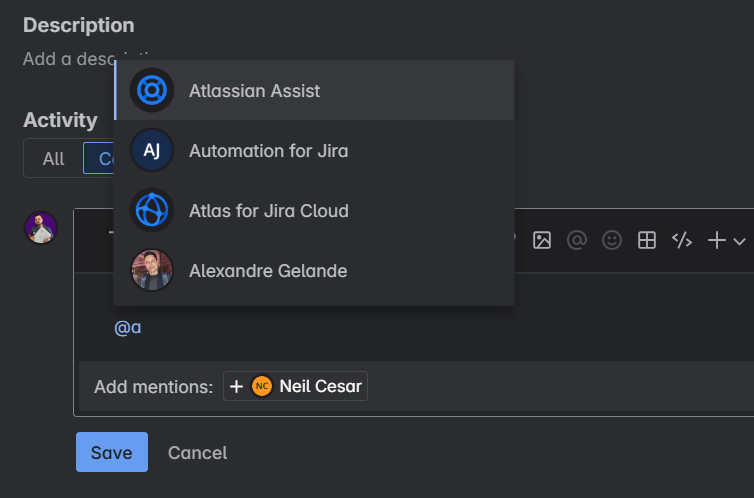Click the Atlassian Assist avatar icon

pyautogui.click(x=152, y=91)
